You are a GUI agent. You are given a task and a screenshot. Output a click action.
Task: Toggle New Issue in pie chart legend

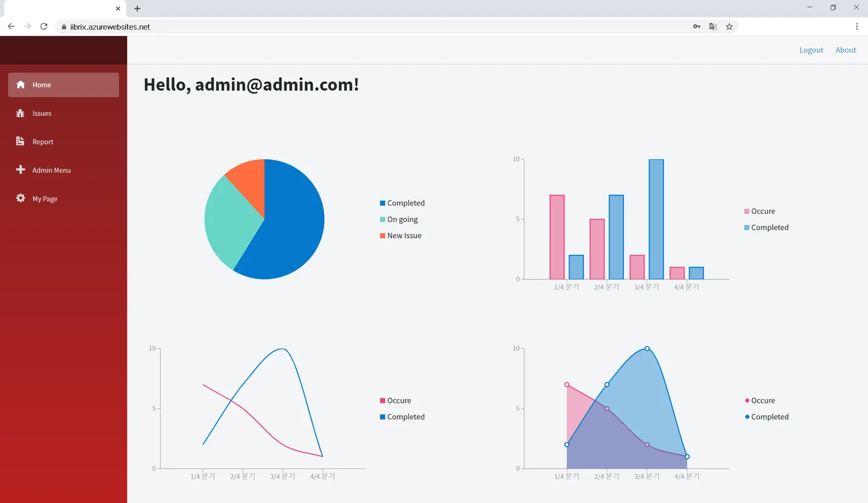401,236
